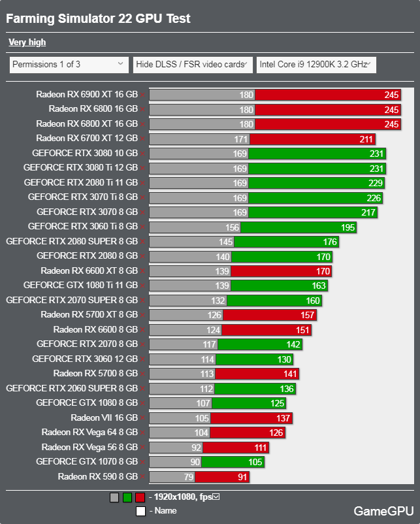Remove Radeon RX 6900 XT 16 GB with its red x
Image resolution: width=420 pixels, height=524 pixels.
coord(142,95)
